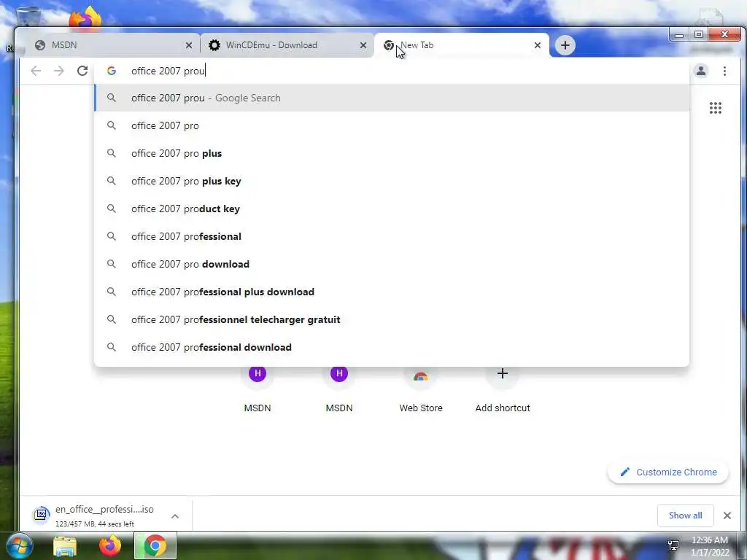The width and height of the screenshot is (747, 560).
Task: Select suggestion 'office 2007 product key'
Action: tap(392, 209)
